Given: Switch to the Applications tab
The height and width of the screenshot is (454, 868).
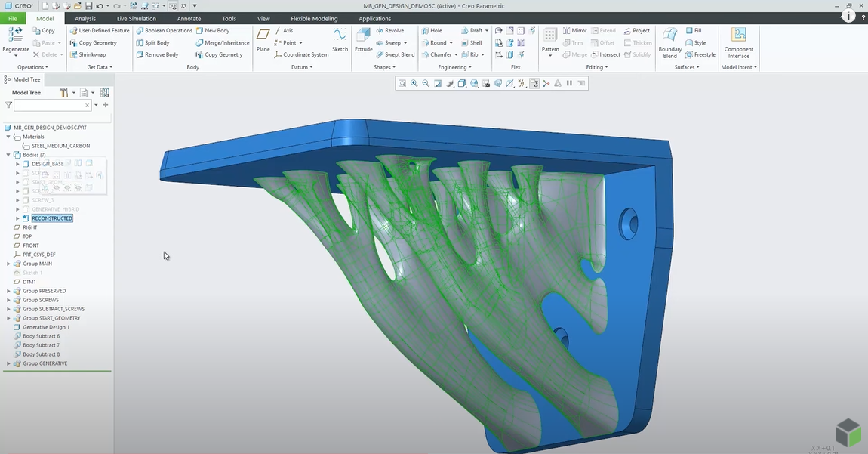Looking at the screenshot, I should click(375, 18).
